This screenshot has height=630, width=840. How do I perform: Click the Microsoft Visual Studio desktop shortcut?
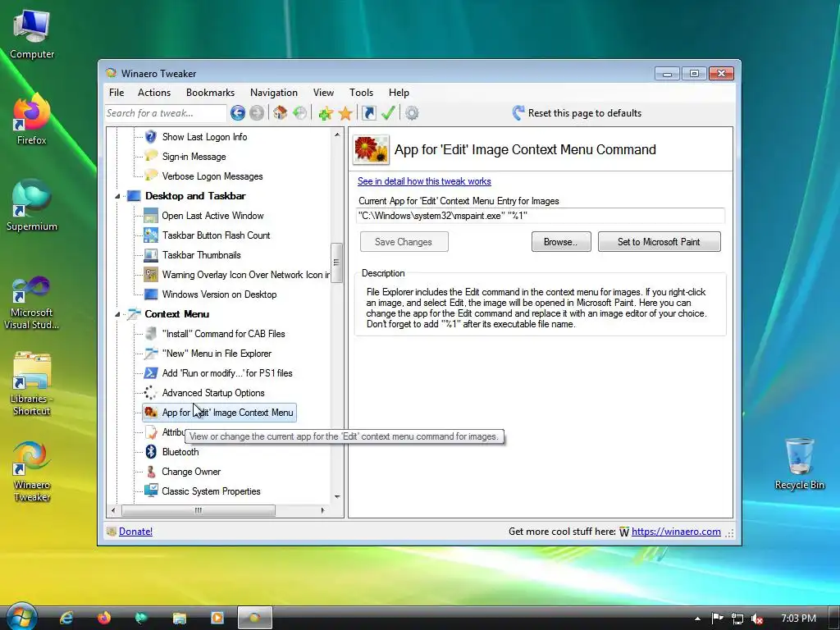[32, 303]
